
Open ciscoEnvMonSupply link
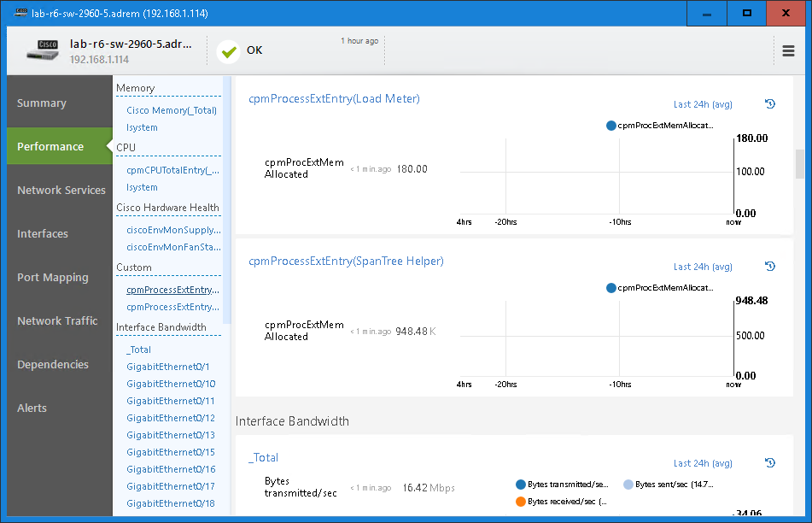coord(173,230)
